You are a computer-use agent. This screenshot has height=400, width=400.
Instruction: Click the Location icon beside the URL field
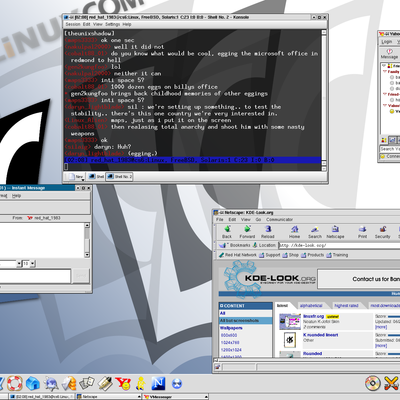point(255,245)
